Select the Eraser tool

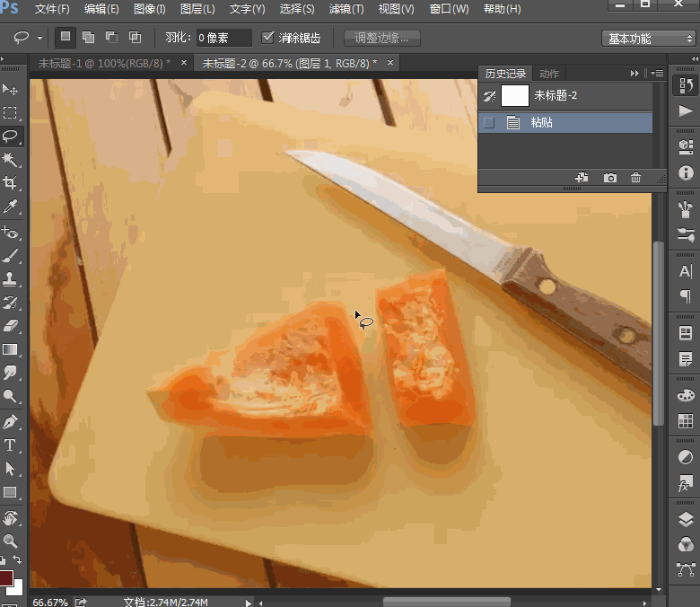tap(10, 326)
